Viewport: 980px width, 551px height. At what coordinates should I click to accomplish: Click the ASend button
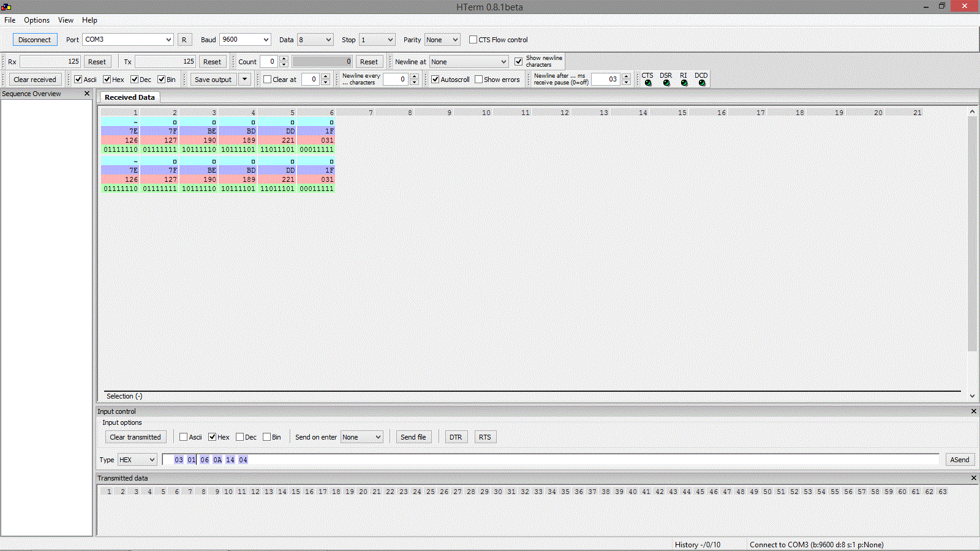pyautogui.click(x=960, y=460)
